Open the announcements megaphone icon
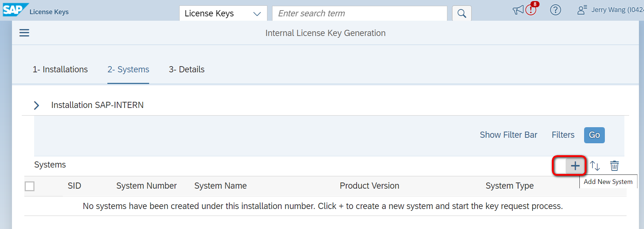The height and width of the screenshot is (229, 644). pyautogui.click(x=518, y=10)
